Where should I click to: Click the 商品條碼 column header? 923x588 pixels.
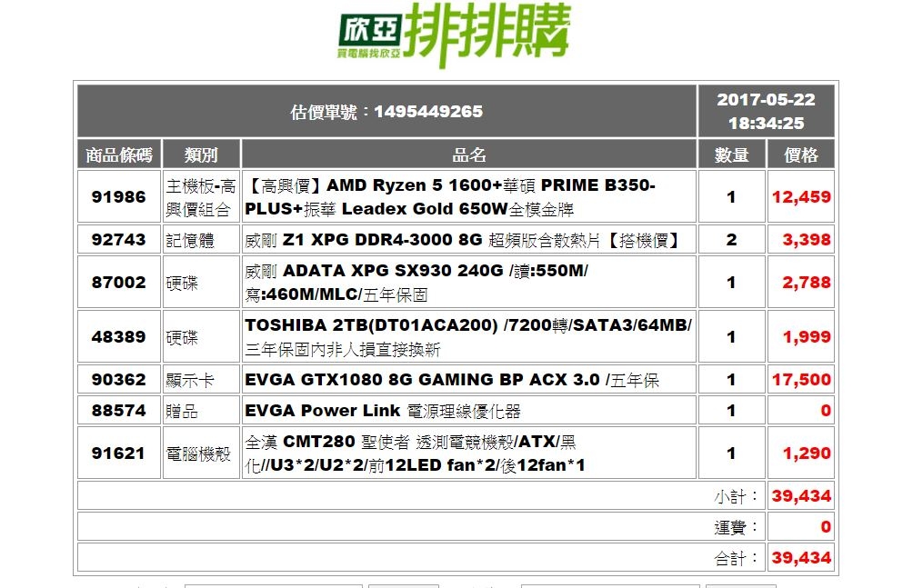(119, 154)
